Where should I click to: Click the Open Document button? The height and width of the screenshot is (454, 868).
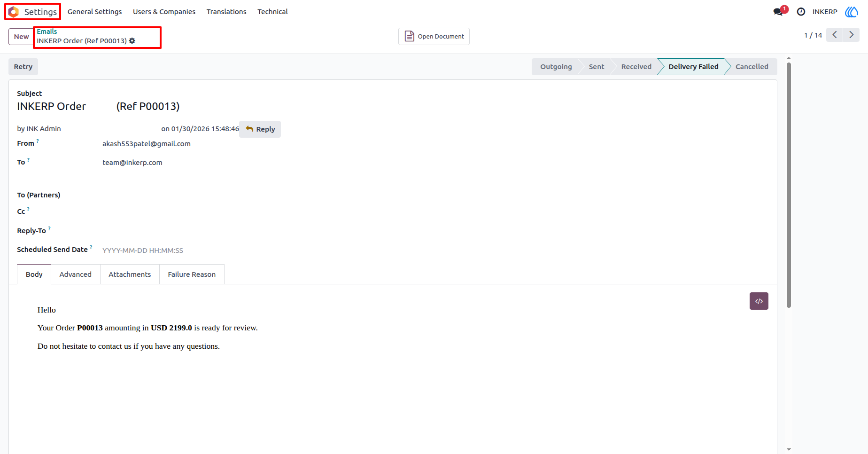coord(434,36)
